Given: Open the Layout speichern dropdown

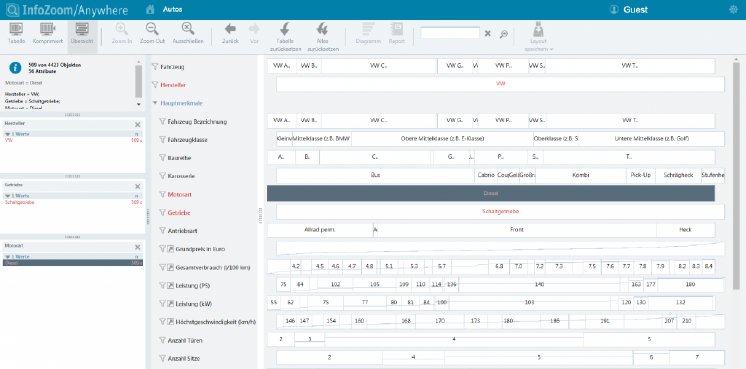Looking at the screenshot, I should point(539,37).
